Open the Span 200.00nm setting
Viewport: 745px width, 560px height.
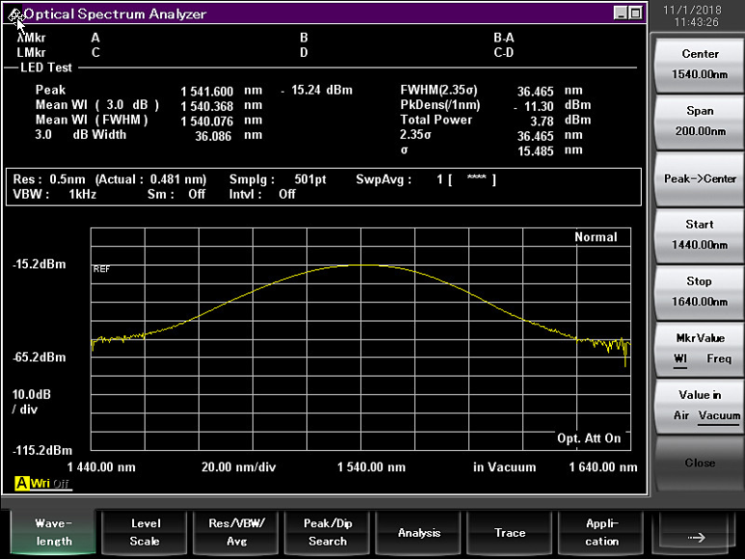(700, 120)
